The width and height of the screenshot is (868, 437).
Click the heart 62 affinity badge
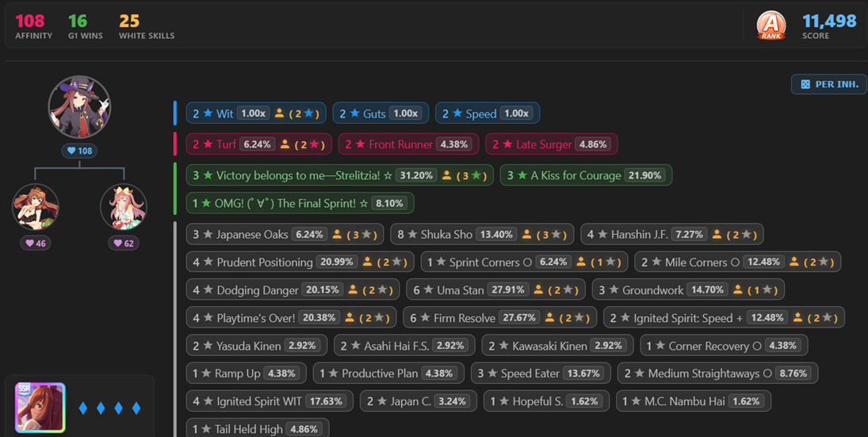124,243
